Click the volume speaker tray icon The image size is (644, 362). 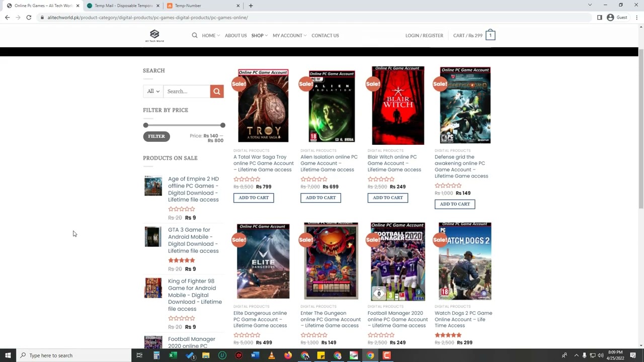600,355
